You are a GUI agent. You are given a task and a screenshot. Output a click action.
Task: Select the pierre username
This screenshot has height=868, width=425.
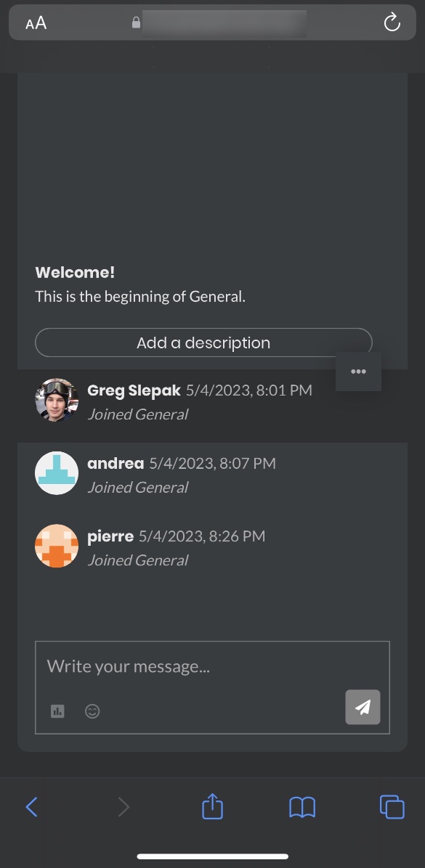110,536
